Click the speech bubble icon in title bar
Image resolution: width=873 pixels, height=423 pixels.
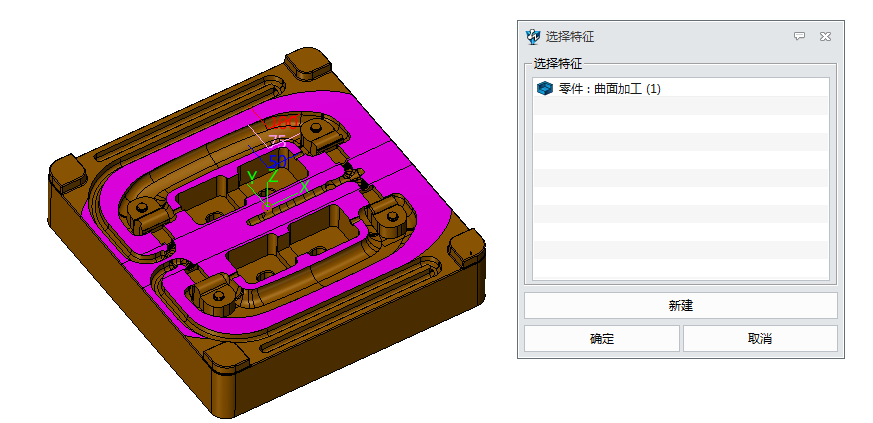[x=799, y=36]
